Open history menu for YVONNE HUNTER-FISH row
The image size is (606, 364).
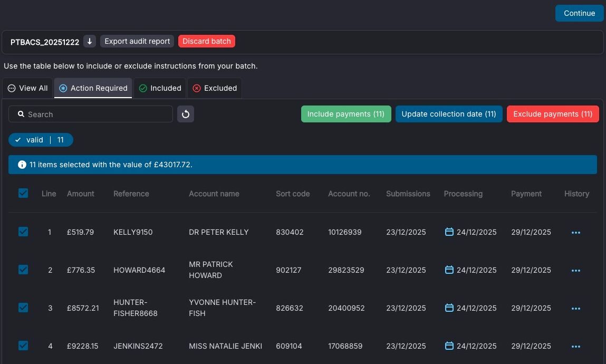point(576,308)
